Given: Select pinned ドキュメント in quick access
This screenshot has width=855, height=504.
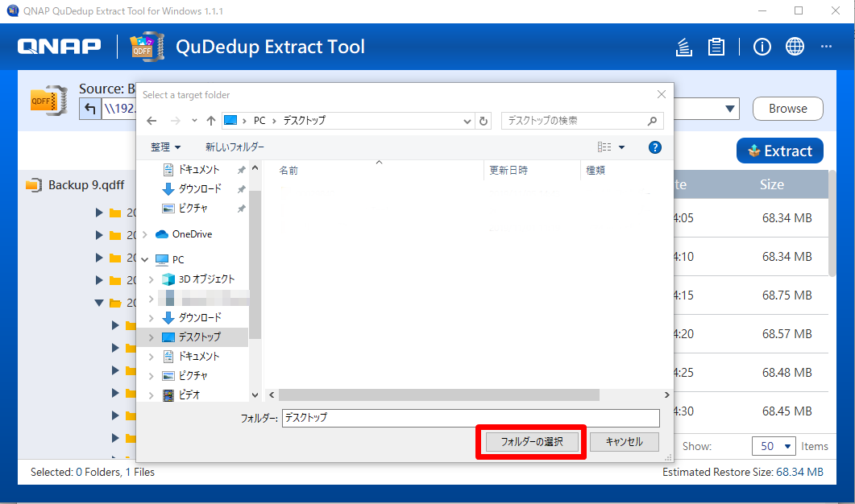Looking at the screenshot, I should [198, 169].
